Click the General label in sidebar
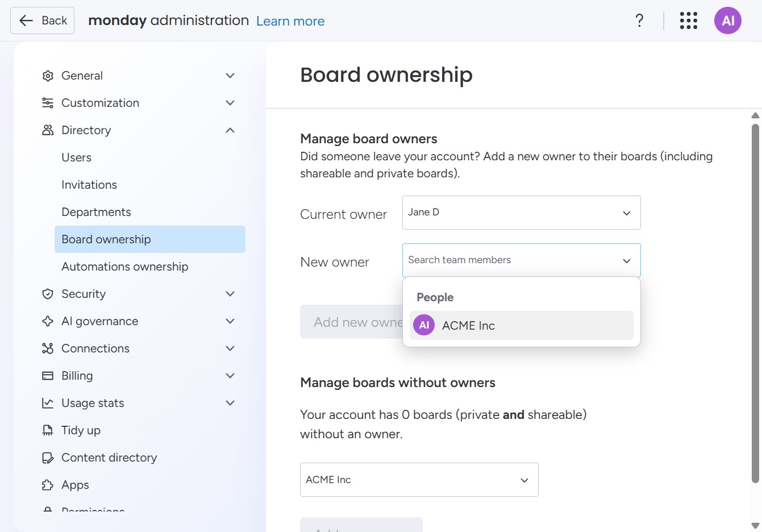This screenshot has width=762, height=532. [82, 76]
